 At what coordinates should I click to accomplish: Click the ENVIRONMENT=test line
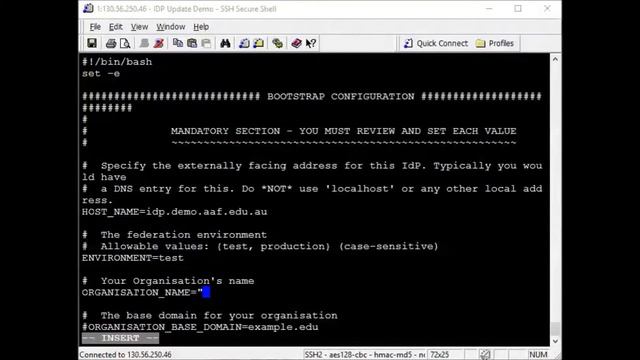tap(133, 258)
